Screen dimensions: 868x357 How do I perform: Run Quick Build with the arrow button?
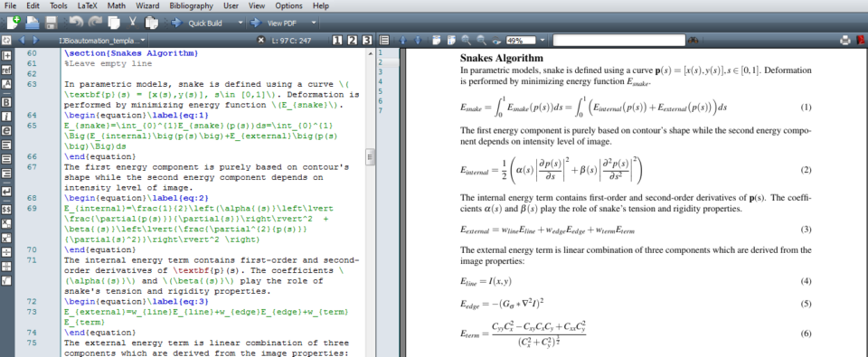click(x=176, y=23)
